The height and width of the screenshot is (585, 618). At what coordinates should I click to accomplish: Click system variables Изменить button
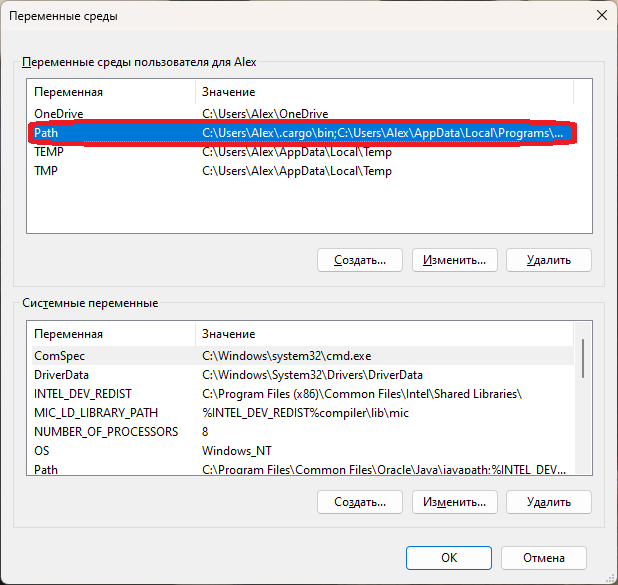point(454,502)
